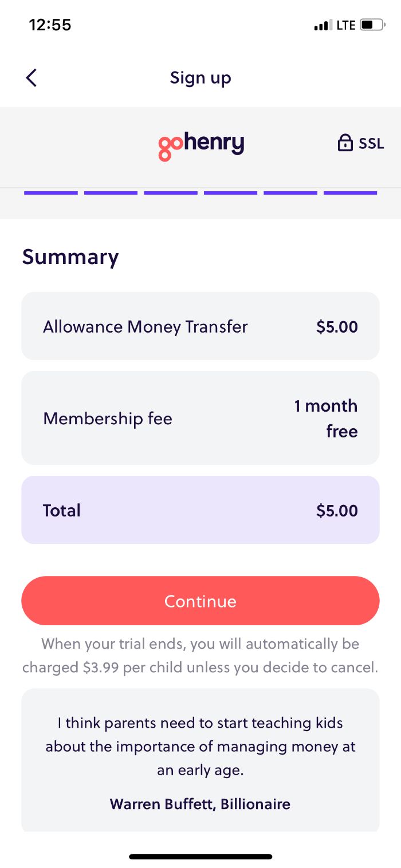This screenshot has width=401, height=868.
Task: Tap the 12:55 clock in the status bar
Action: (x=50, y=25)
